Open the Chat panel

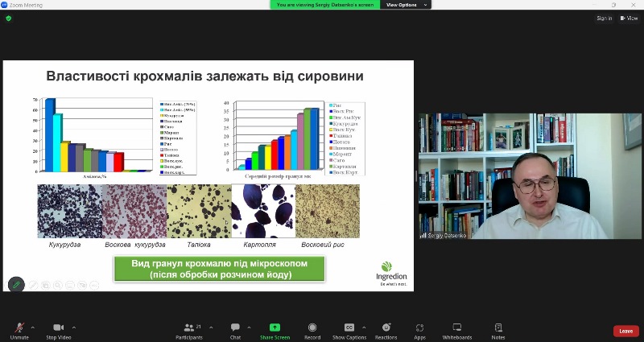pos(235,331)
